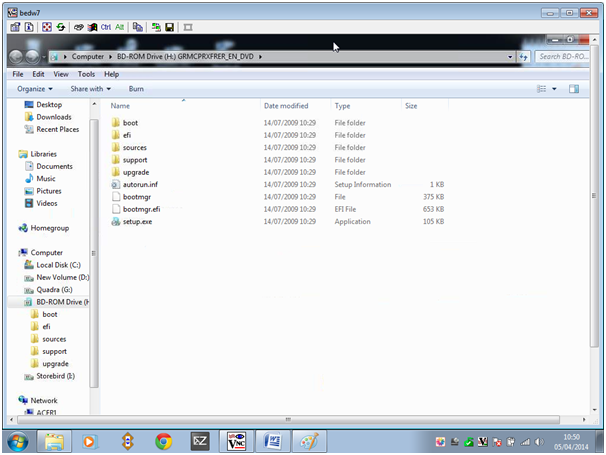Click the refresh button beside address bar

[x=524, y=57]
